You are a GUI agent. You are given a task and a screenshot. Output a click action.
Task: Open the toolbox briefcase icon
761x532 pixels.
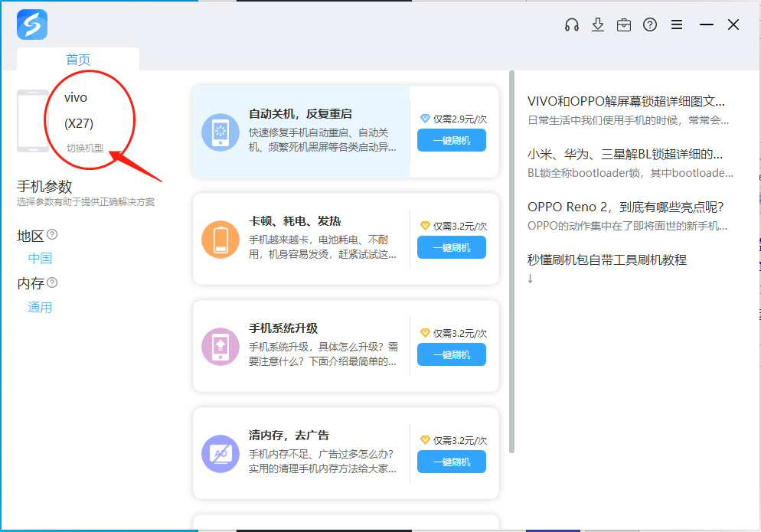click(624, 24)
